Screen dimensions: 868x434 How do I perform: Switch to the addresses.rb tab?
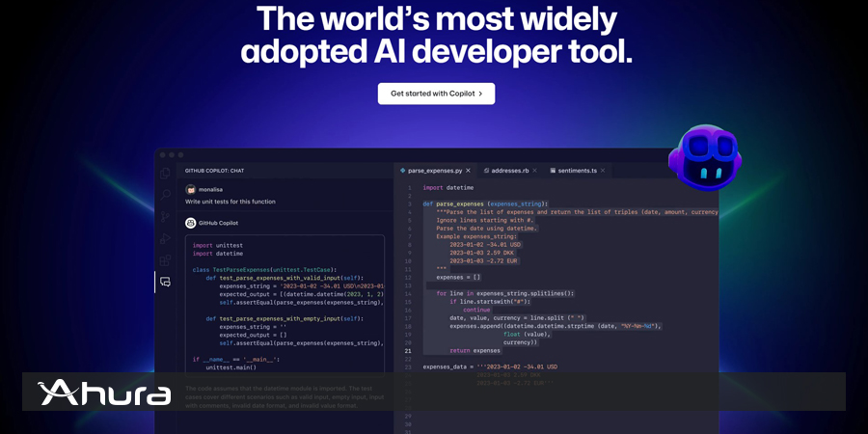(509, 171)
